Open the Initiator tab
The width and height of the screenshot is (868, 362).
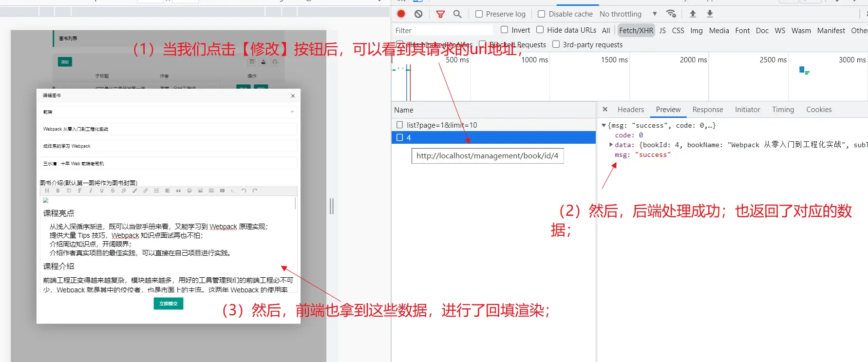coord(748,110)
